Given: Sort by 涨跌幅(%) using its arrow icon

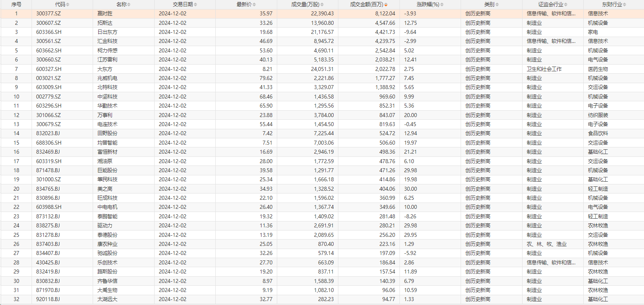Looking at the screenshot, I should [442, 5].
